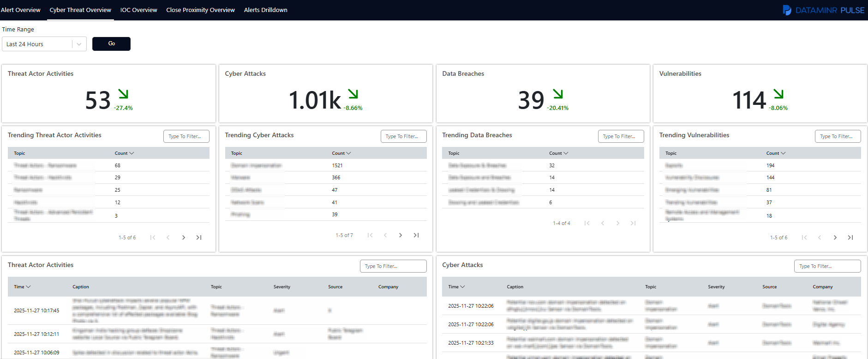Image resolution: width=868 pixels, height=359 pixels.
Task: Go to next page of Trending Vulnerabilities
Action: point(835,237)
